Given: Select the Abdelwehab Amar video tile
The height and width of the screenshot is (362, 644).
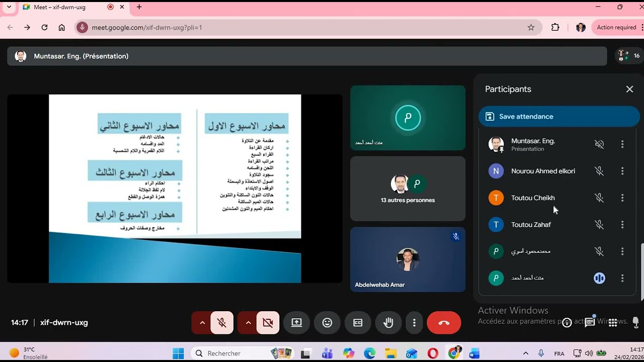Looking at the screenshot, I should [x=408, y=259].
